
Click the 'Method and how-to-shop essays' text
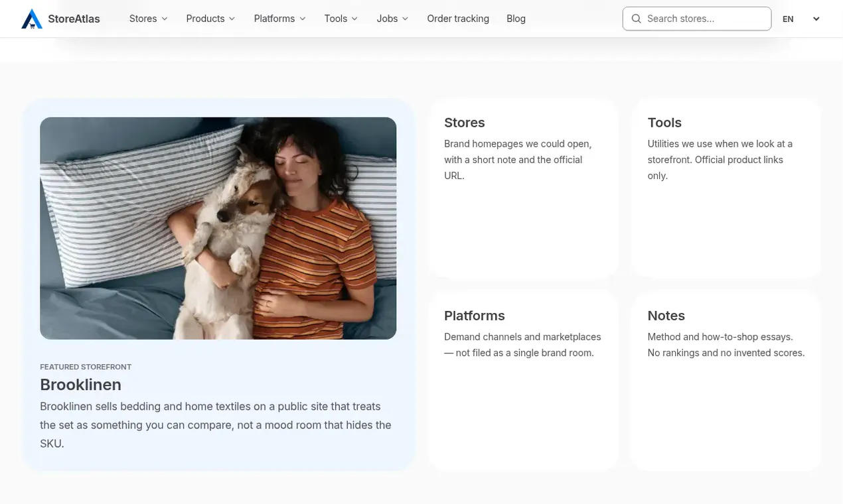click(726, 345)
